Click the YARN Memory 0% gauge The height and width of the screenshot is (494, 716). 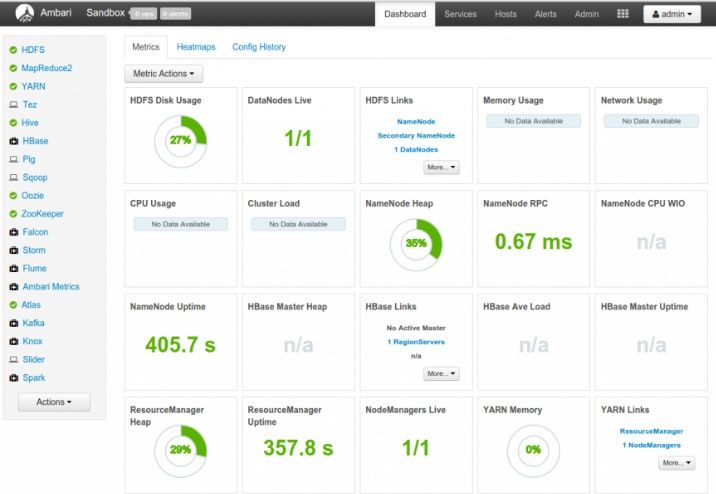click(x=533, y=451)
